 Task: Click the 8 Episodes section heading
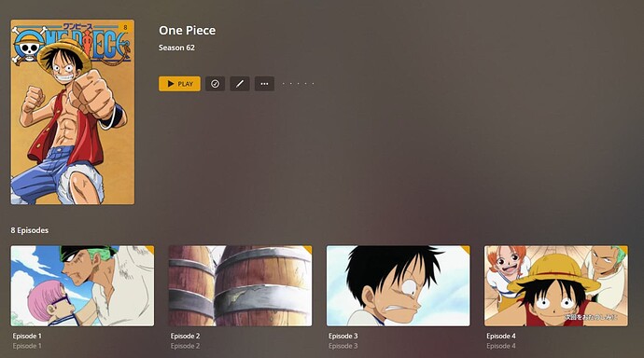click(30, 230)
